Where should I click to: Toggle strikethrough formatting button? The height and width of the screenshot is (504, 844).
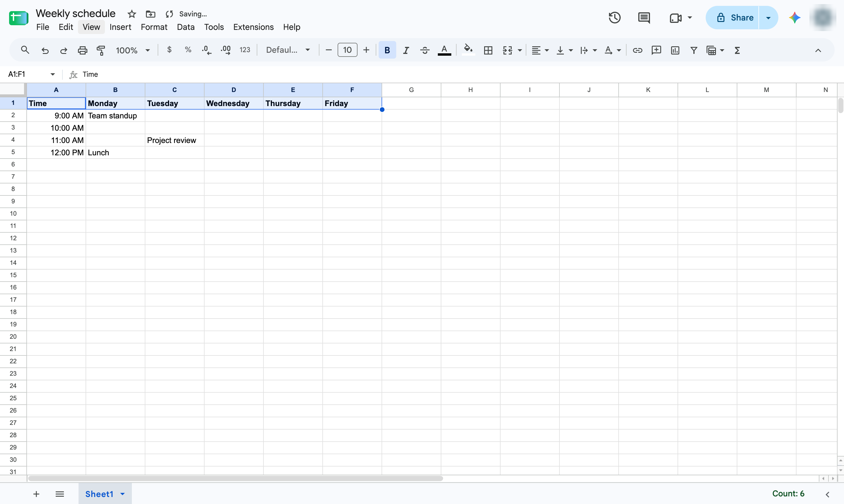click(425, 50)
